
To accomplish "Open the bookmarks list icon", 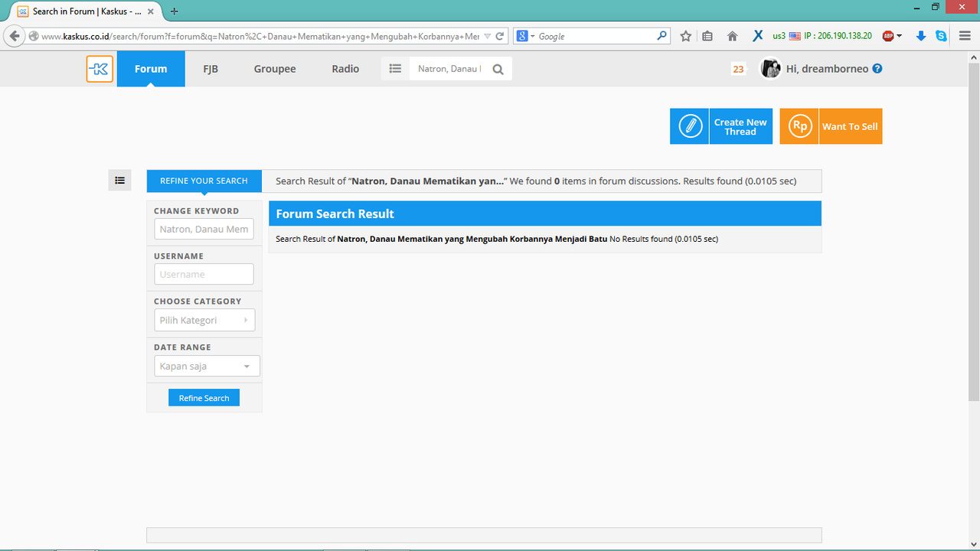I will (x=707, y=36).
